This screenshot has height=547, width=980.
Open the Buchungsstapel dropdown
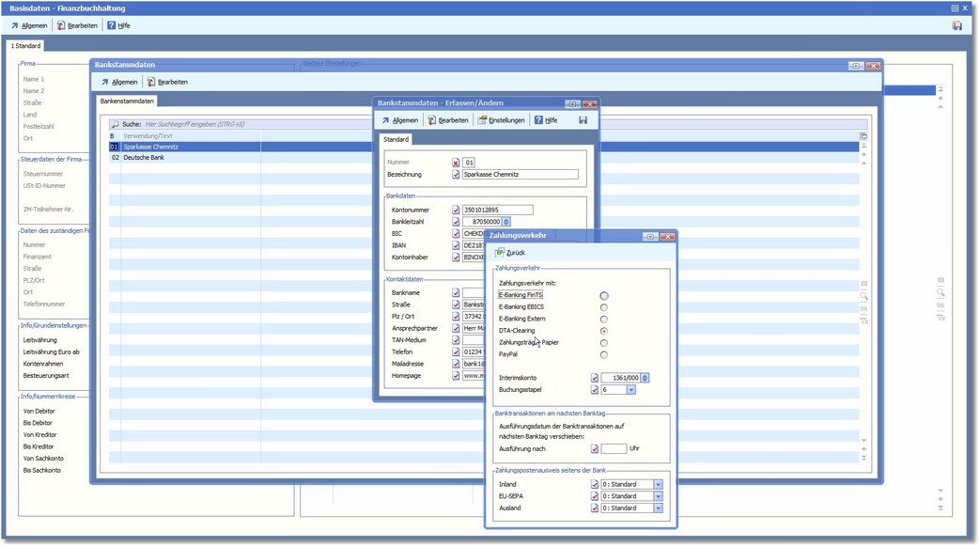tap(630, 390)
